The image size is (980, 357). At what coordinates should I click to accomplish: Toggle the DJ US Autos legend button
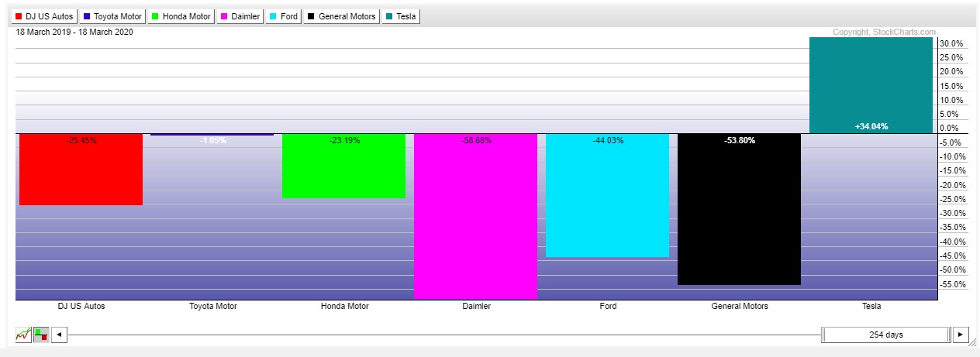[x=44, y=16]
